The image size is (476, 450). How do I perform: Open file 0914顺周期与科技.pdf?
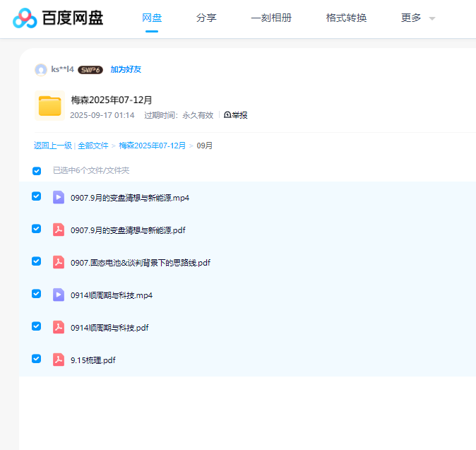[109, 328]
